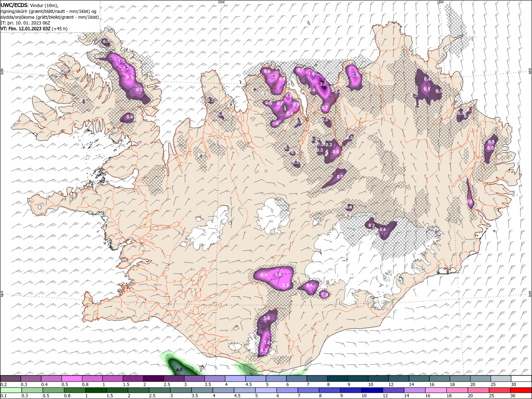Click the light lavender 4 swatch in upper legend row

pyautogui.click(x=235, y=379)
